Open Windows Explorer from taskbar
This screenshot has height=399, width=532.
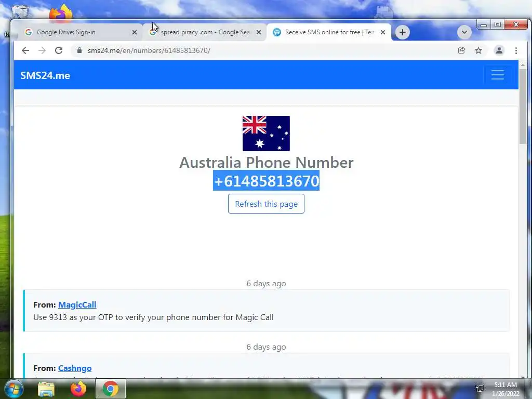point(46,389)
